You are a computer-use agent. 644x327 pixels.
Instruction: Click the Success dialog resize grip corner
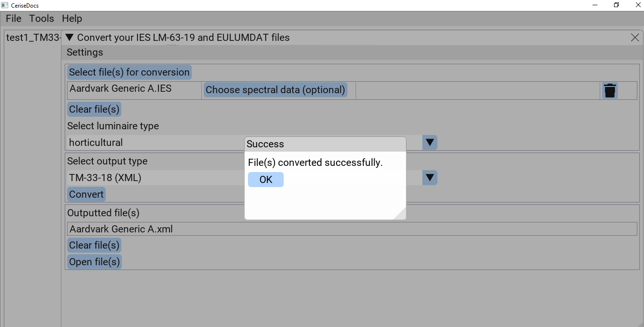[x=400, y=213]
